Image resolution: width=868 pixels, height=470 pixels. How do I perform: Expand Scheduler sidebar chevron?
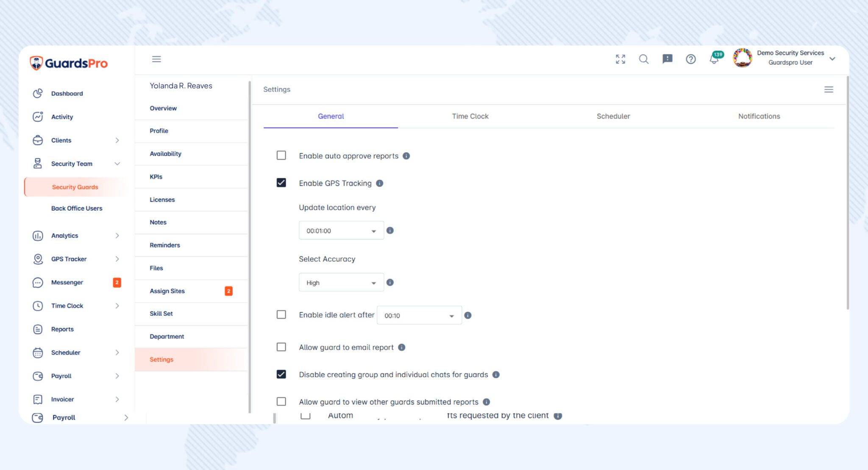(x=117, y=353)
